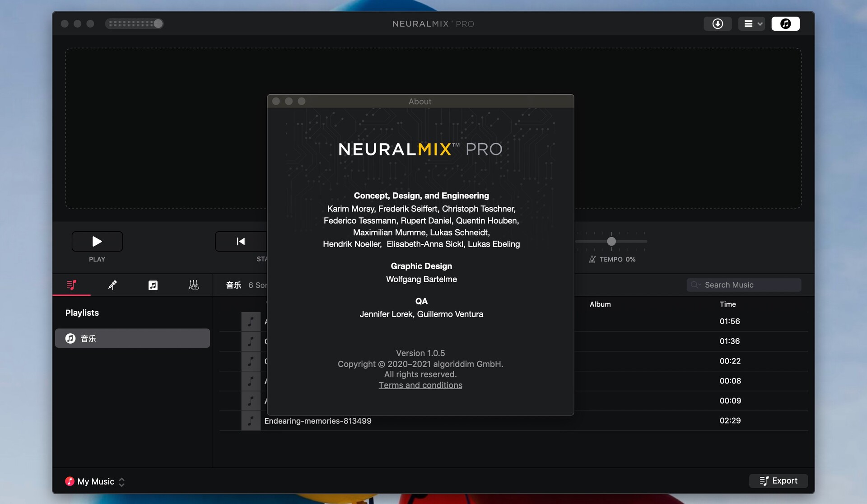
Task: Click the red My Music icon
Action: pyautogui.click(x=70, y=481)
